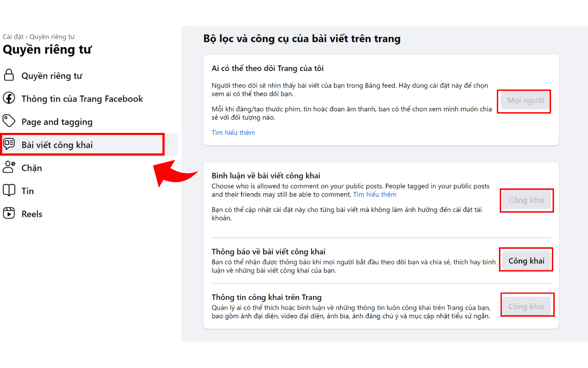Open Công khai selector for public post notifications

tap(526, 261)
